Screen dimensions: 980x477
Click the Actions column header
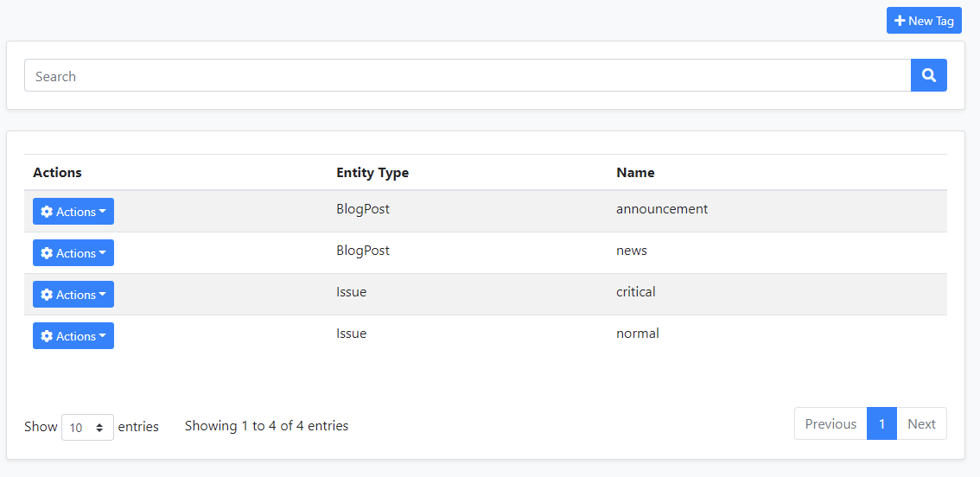click(57, 173)
